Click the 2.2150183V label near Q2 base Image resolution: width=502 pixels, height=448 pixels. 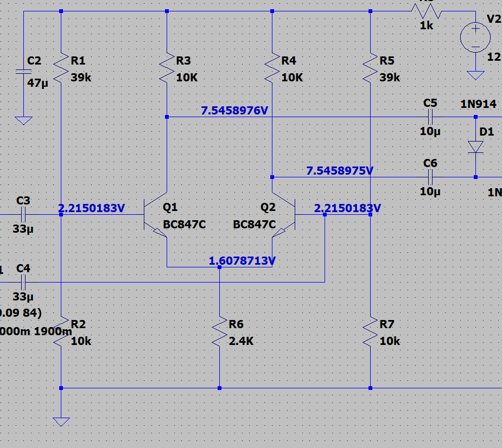pos(347,208)
